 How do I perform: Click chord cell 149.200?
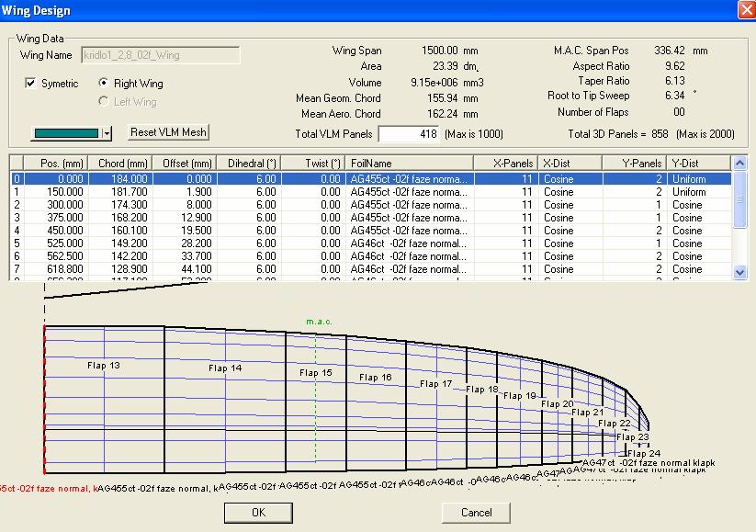(x=120, y=243)
